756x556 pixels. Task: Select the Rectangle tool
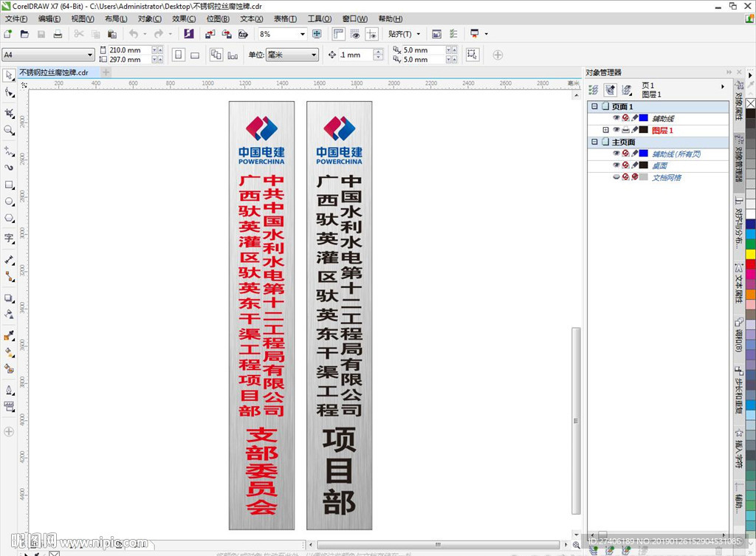tap(9, 185)
